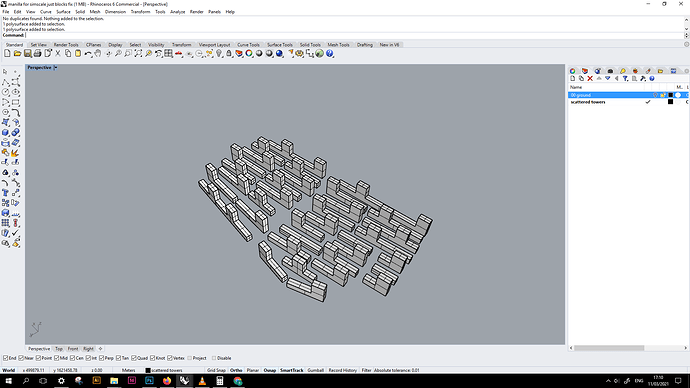Click the blue Render sphere icon
The image size is (690, 388).
point(279,53)
